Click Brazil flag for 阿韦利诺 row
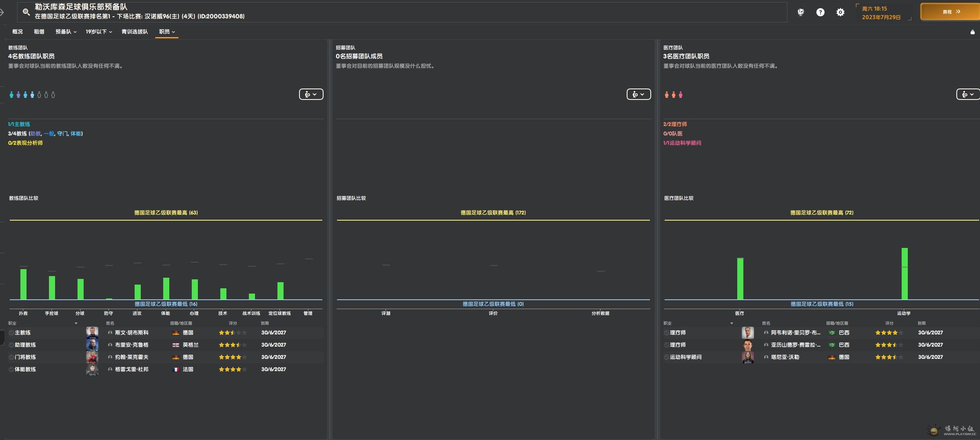Viewport: 980px width, 440px height. [832, 333]
